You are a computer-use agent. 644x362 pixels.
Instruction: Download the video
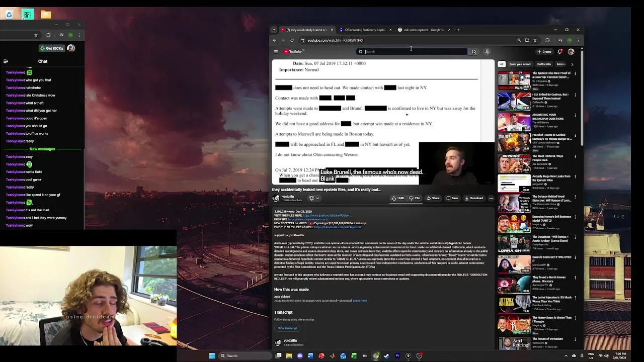click(x=474, y=198)
